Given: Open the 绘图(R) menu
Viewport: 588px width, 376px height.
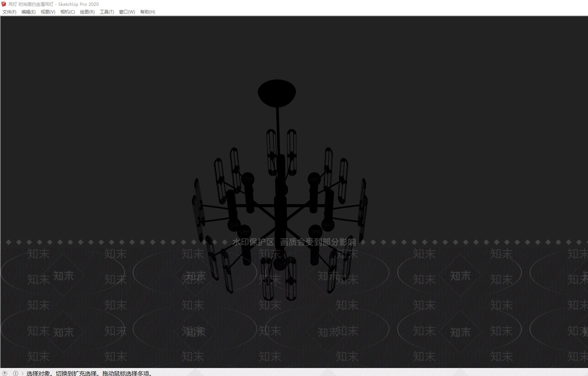Looking at the screenshot, I should click(87, 12).
